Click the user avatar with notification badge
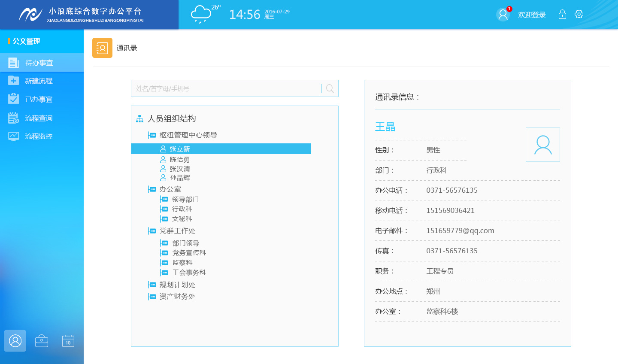618x364 pixels. point(503,15)
